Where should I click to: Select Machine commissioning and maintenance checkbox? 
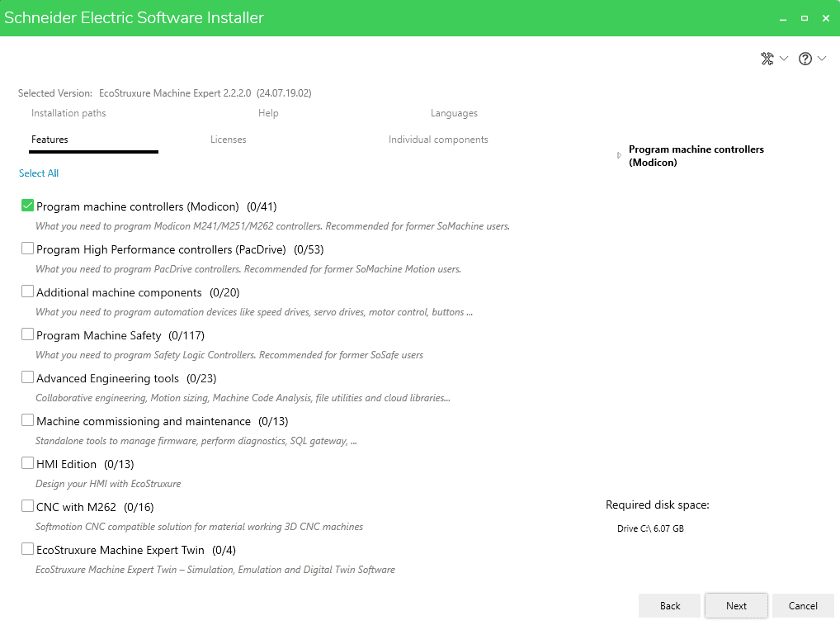coord(27,419)
